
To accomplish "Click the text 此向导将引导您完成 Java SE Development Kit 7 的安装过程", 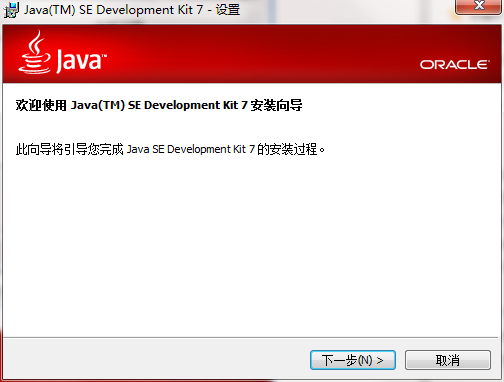I will click(x=170, y=149).
